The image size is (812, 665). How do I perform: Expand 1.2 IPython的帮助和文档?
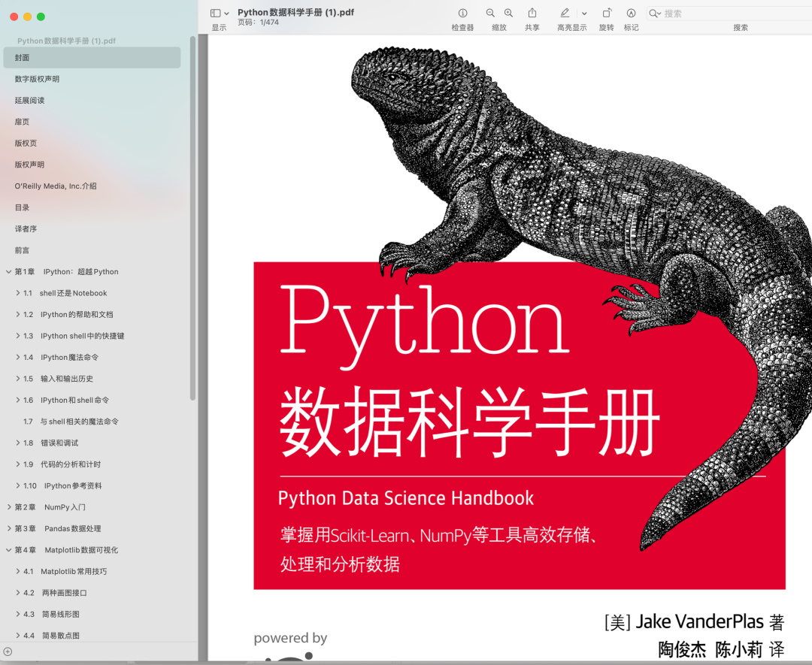[17, 314]
